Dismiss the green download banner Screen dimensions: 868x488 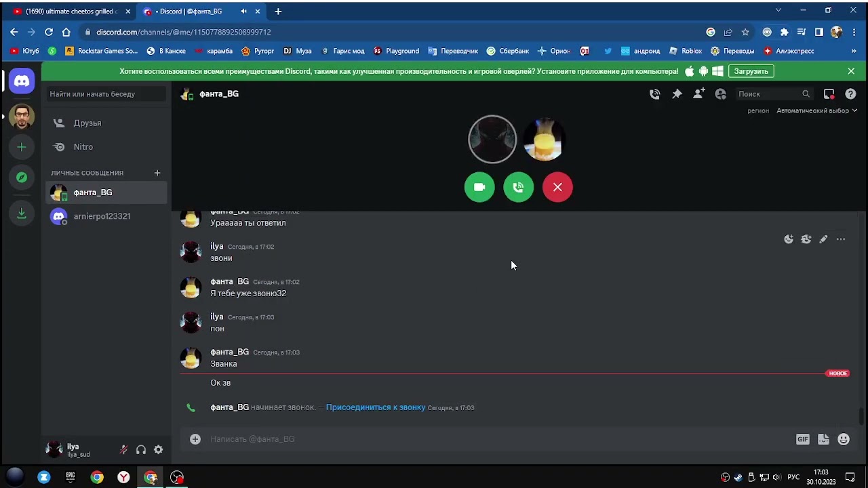coord(851,71)
